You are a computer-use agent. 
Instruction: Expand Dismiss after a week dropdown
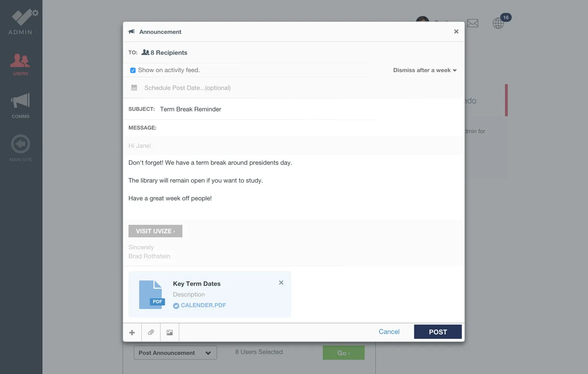pyautogui.click(x=425, y=70)
